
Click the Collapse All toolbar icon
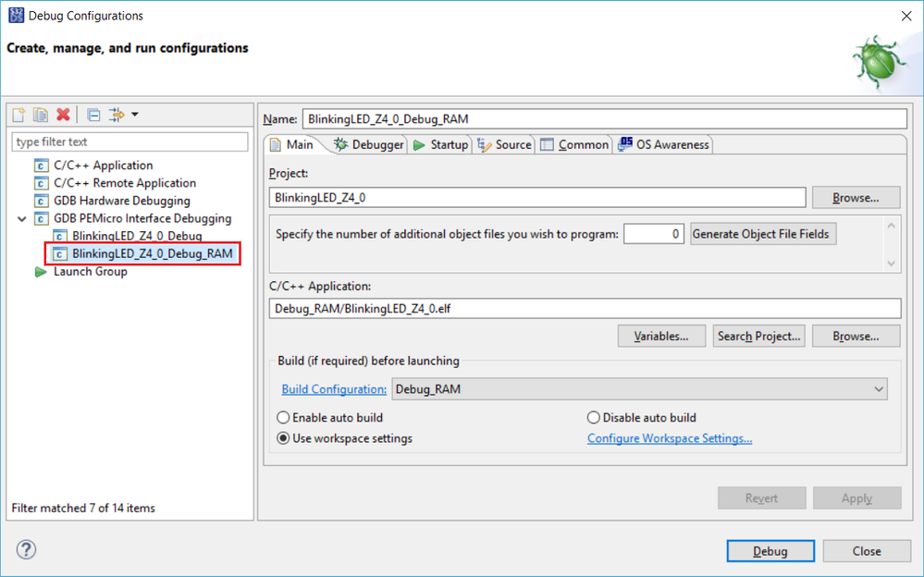click(93, 115)
